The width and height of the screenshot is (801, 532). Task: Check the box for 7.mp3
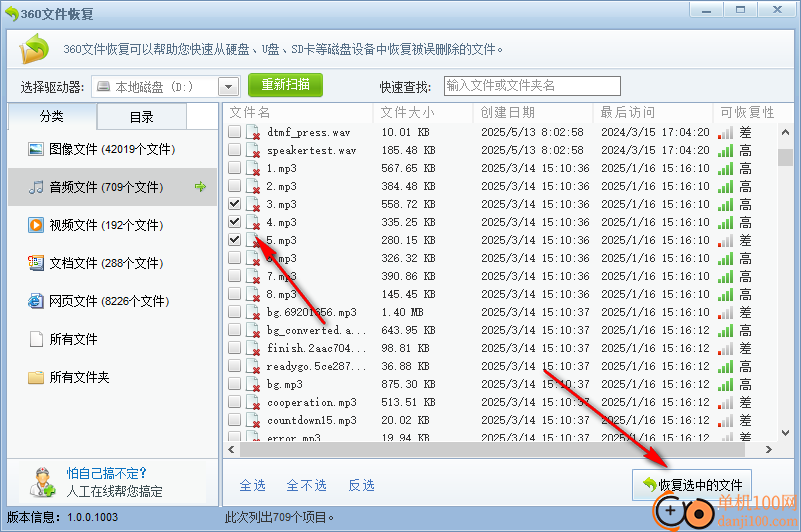click(234, 276)
